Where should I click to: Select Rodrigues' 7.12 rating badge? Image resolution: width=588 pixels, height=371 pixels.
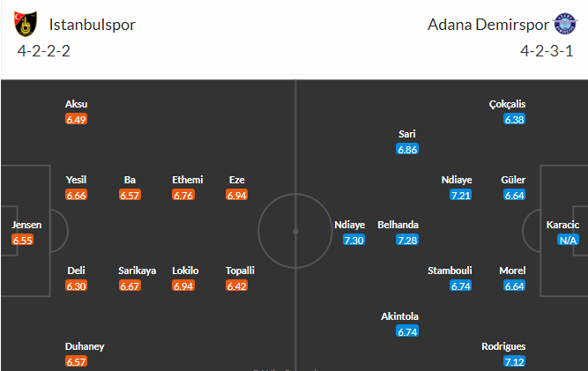tap(514, 361)
